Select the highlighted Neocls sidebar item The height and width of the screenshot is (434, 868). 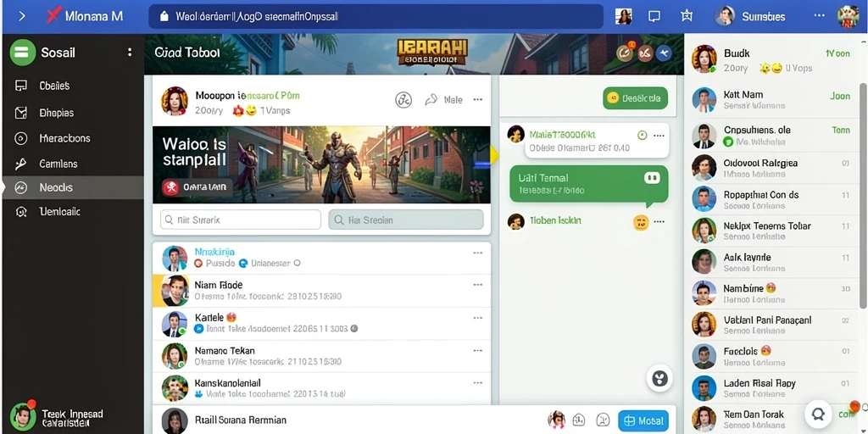pos(73,187)
